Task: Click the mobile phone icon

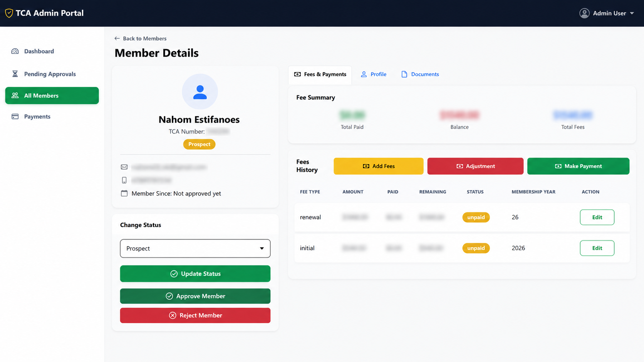Action: coord(124,180)
